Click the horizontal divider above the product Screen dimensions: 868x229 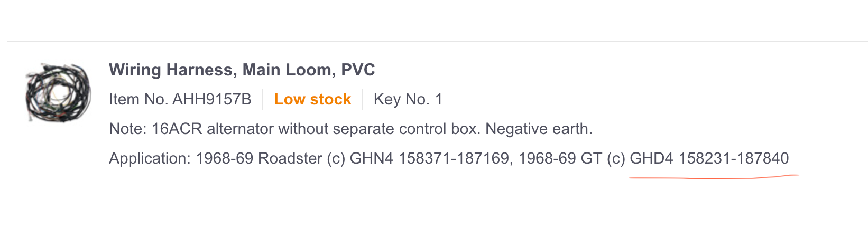(x=433, y=41)
